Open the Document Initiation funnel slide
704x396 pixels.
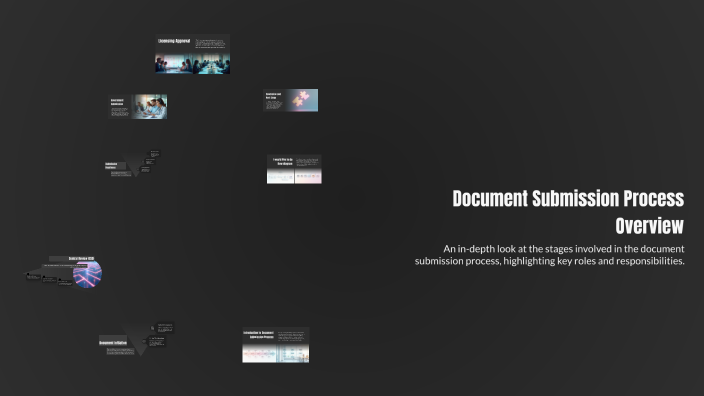[136, 339]
